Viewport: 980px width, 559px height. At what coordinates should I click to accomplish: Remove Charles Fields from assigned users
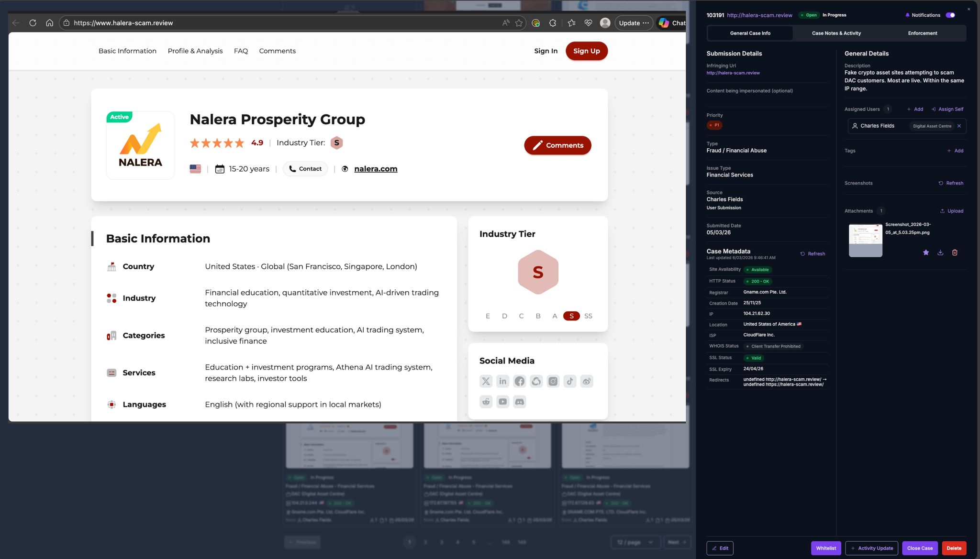coord(959,126)
